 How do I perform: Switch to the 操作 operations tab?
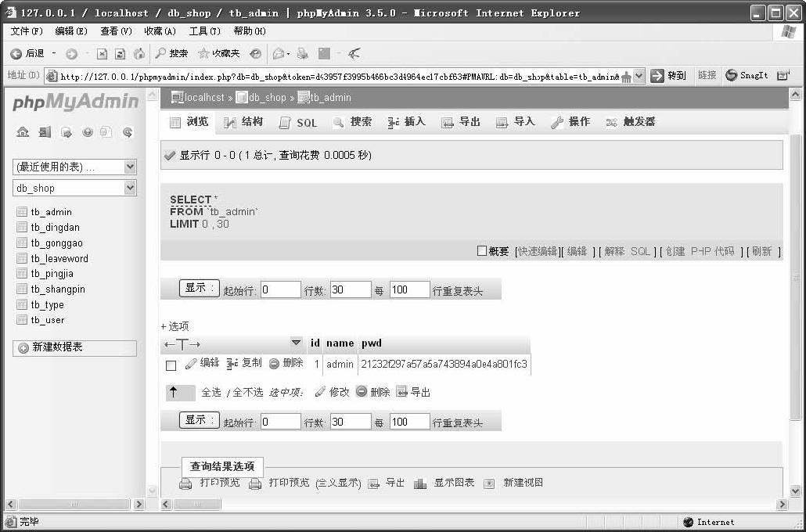tap(570, 122)
